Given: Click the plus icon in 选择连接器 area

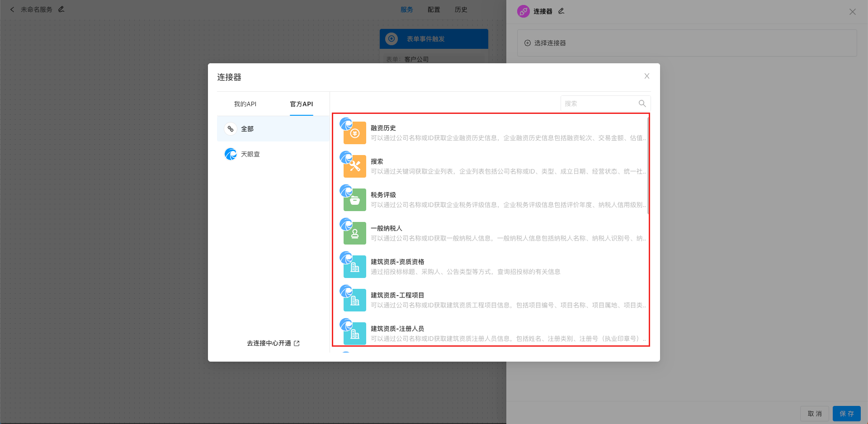Looking at the screenshot, I should tap(527, 42).
